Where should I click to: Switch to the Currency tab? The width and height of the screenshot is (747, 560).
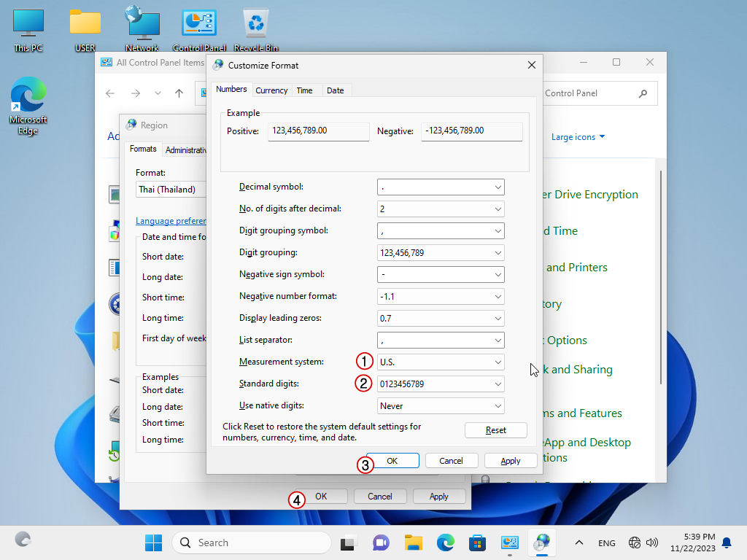pos(271,90)
